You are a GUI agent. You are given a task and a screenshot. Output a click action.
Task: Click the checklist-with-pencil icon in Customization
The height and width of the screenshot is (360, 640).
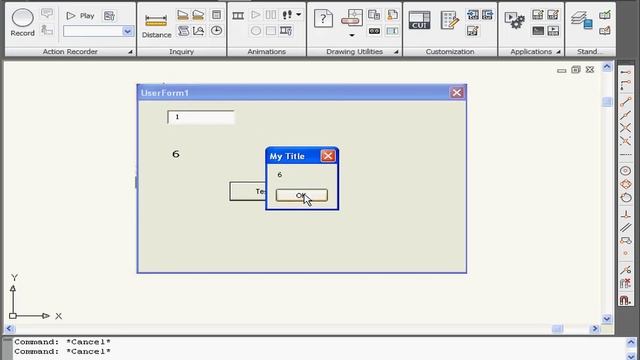(x=449, y=20)
